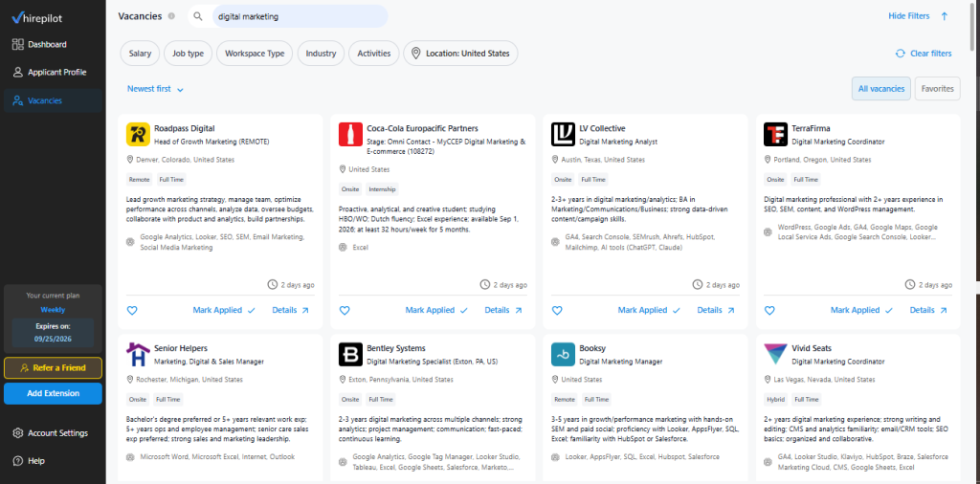Click the Hide Filters up arrow icon
The image size is (980, 484).
[x=944, y=16]
